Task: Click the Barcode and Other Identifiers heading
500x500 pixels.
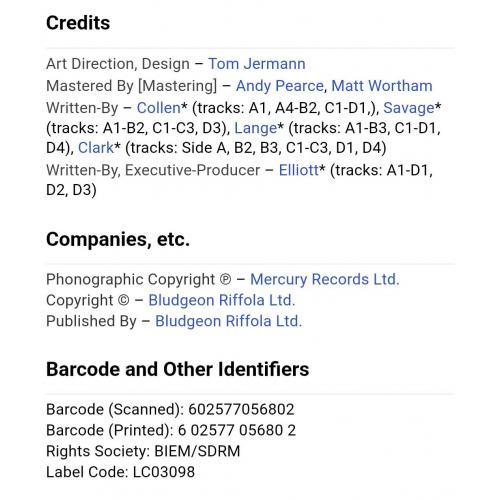Action: [178, 369]
